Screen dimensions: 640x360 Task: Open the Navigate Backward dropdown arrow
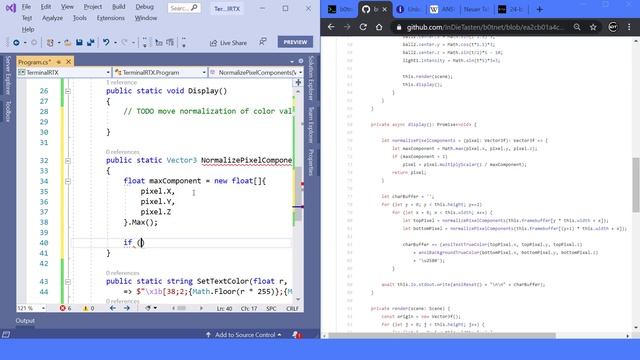[25, 42]
